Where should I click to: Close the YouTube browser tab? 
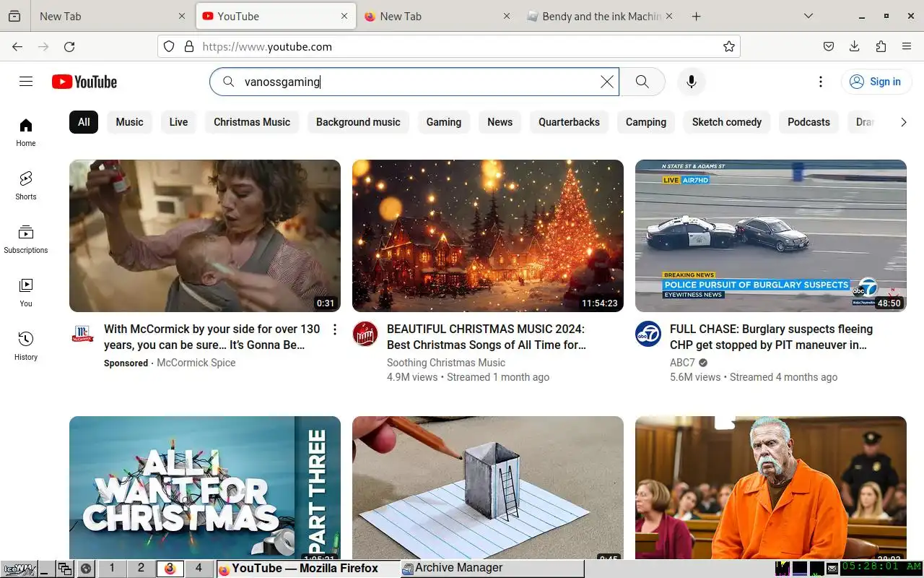point(344,16)
